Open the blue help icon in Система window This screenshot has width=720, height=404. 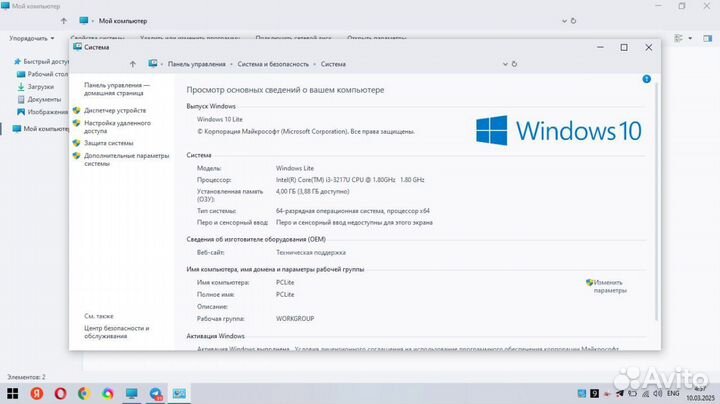[647, 79]
